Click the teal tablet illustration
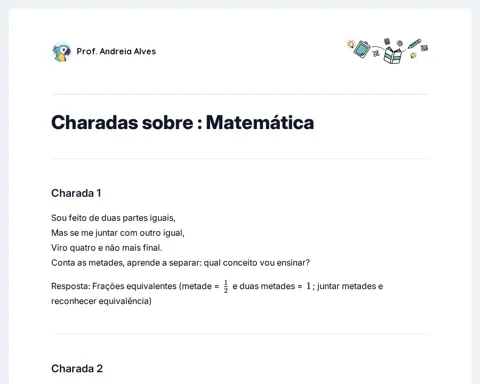The height and width of the screenshot is (384, 480). point(362,49)
